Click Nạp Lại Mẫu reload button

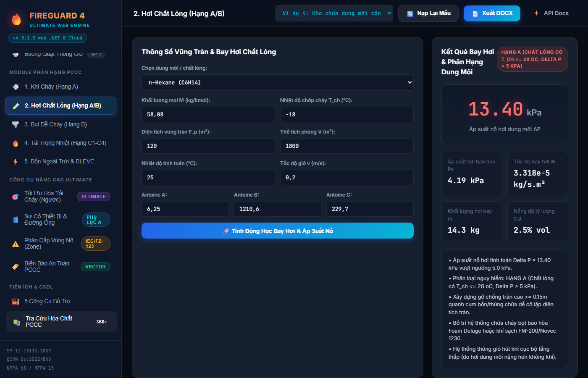pos(428,13)
